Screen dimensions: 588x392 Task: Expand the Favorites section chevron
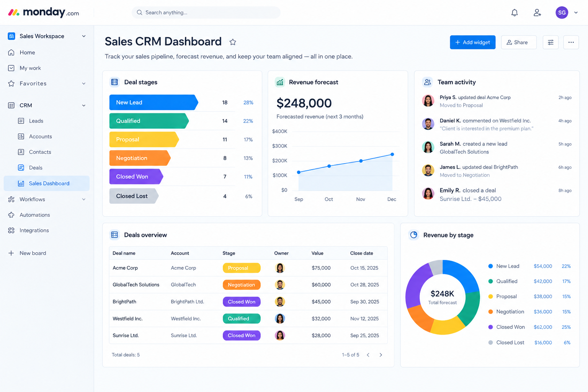(x=84, y=83)
